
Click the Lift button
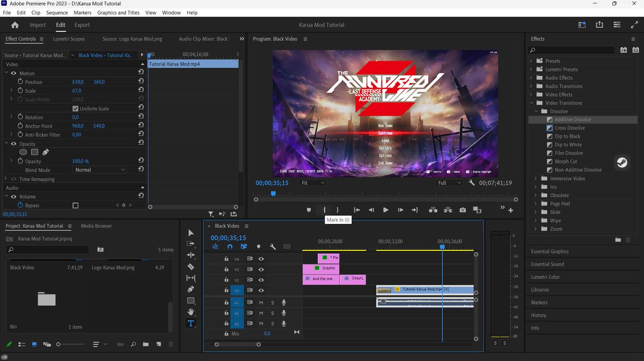click(x=433, y=210)
